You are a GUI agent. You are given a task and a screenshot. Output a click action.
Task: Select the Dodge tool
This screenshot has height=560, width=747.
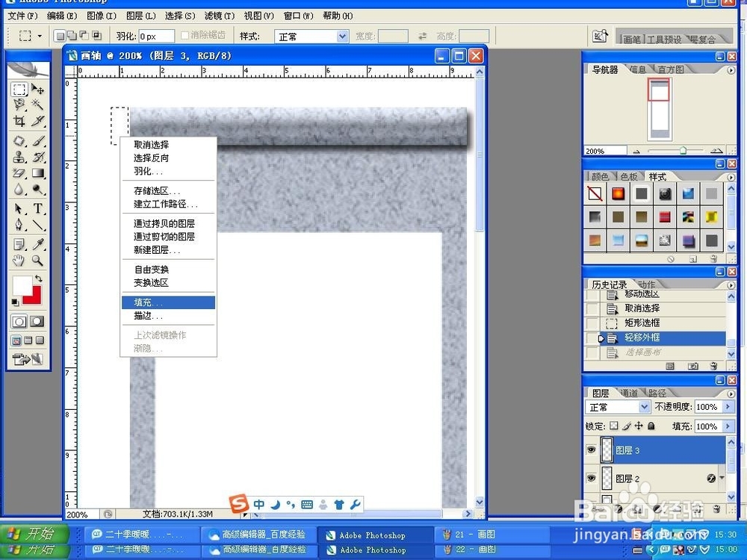pos(37,189)
